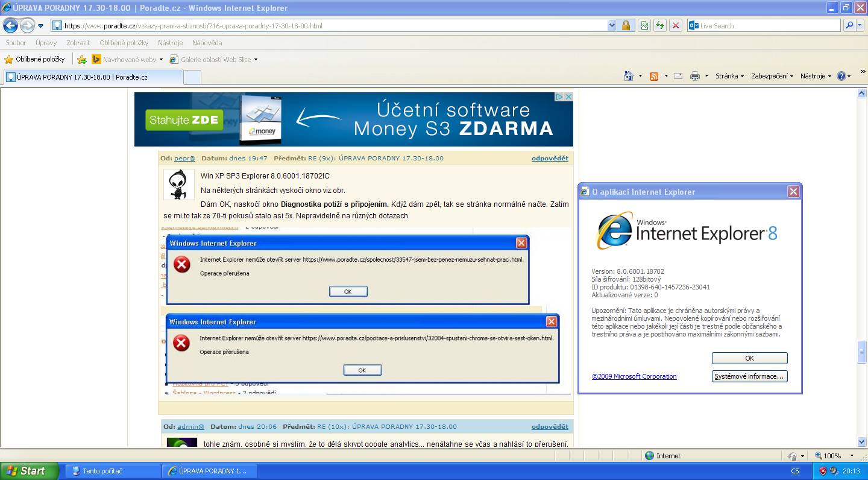
Task: Refresh the page with green arrows icon
Action: coord(660,25)
